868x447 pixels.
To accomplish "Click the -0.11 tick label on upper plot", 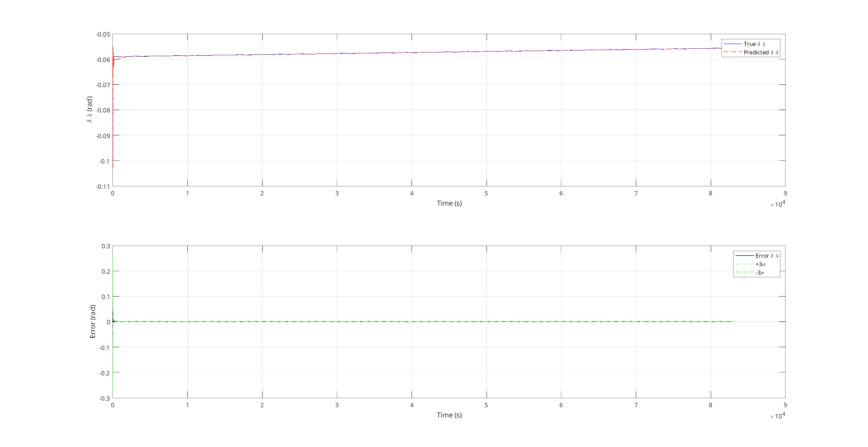I will pyautogui.click(x=103, y=186).
